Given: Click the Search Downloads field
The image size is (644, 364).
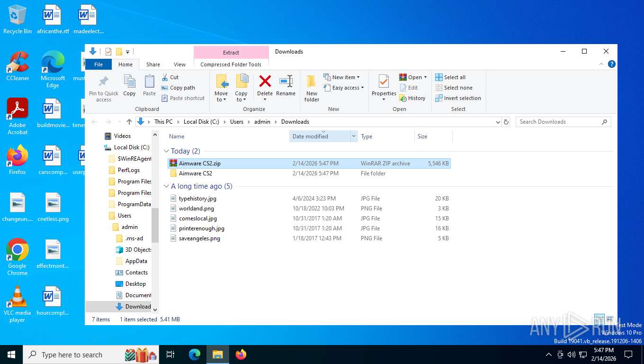Looking at the screenshot, I should click(x=563, y=122).
